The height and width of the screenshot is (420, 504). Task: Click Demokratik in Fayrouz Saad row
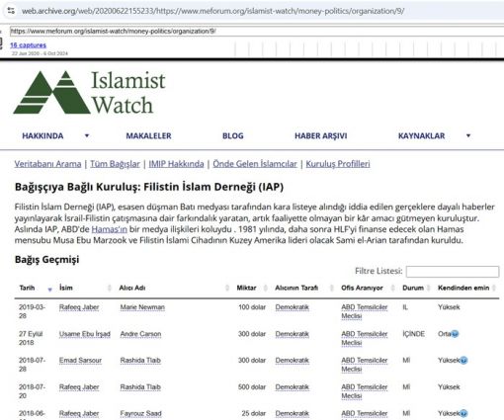(293, 413)
